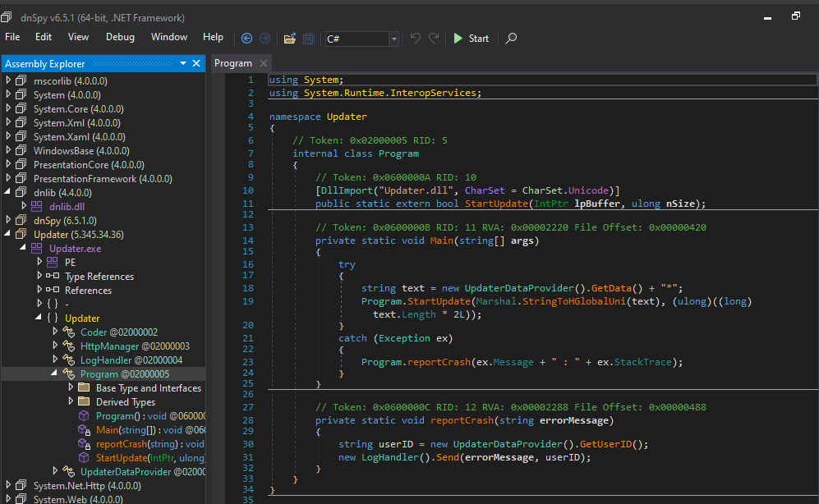
Task: Expand the HttpManager class node
Action: [56, 346]
